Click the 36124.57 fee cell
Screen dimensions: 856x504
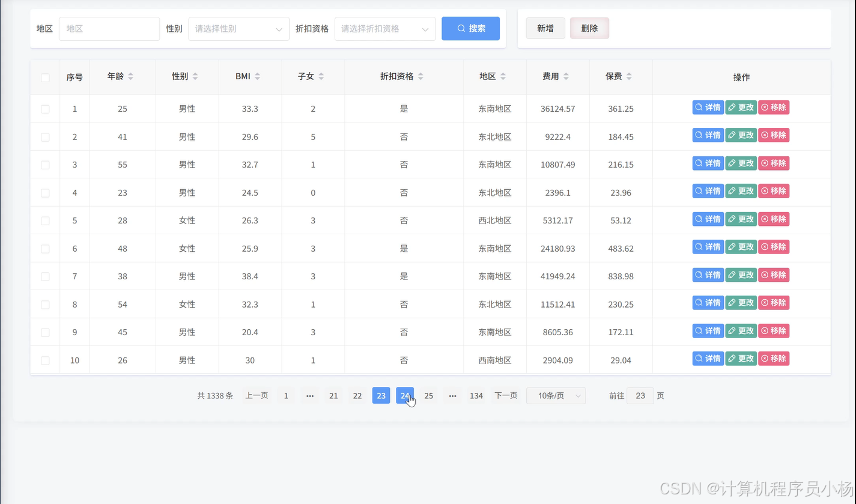[558, 109]
